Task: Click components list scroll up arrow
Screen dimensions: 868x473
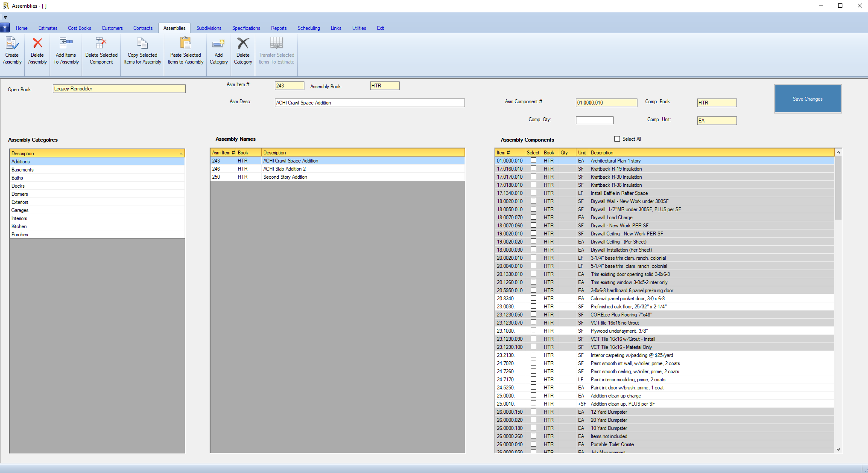Action: pos(838,152)
